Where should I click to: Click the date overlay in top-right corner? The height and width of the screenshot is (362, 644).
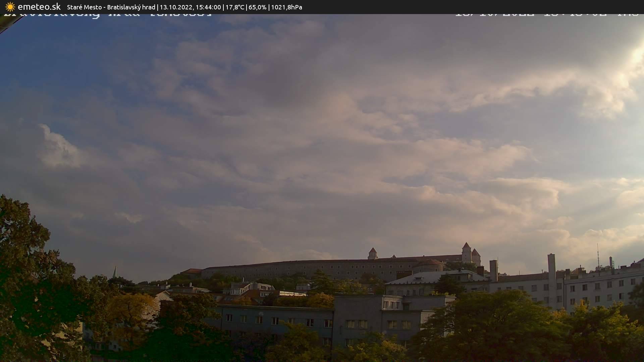click(547, 14)
